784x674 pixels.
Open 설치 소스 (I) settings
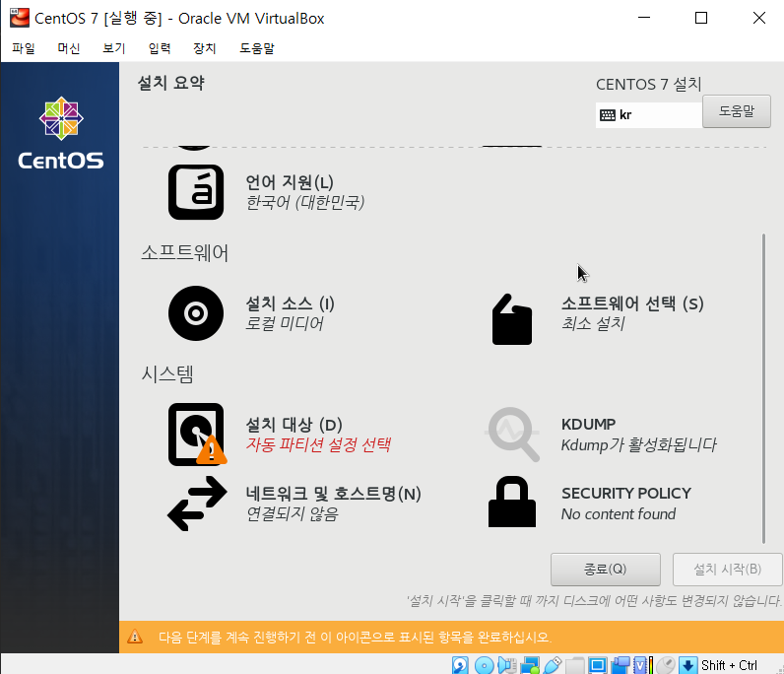point(290,303)
